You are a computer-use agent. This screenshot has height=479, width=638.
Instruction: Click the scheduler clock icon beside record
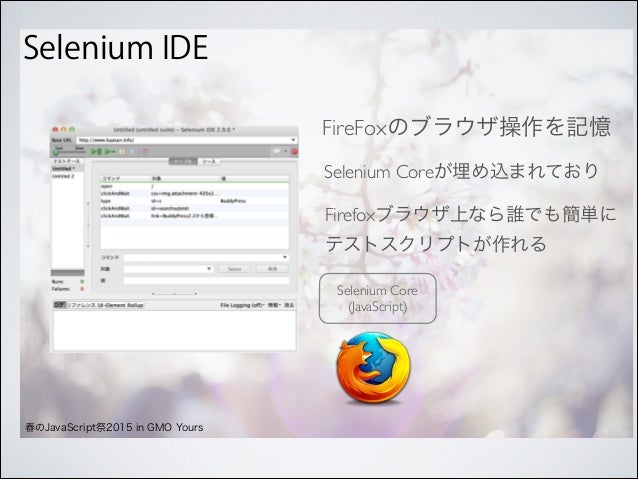[277, 151]
